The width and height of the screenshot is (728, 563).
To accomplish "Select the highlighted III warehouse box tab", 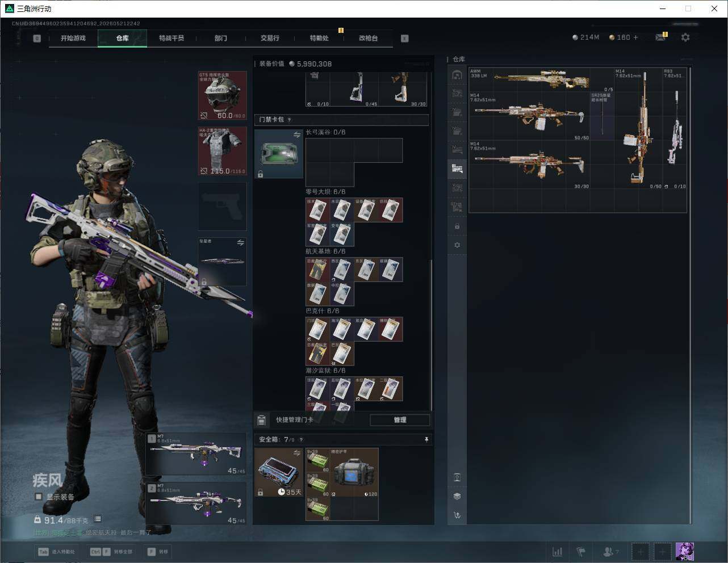I will click(x=457, y=168).
